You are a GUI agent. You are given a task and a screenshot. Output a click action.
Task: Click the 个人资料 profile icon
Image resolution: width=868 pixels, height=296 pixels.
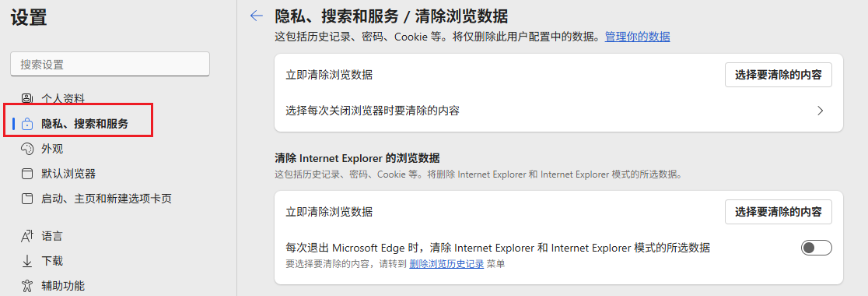(x=26, y=98)
